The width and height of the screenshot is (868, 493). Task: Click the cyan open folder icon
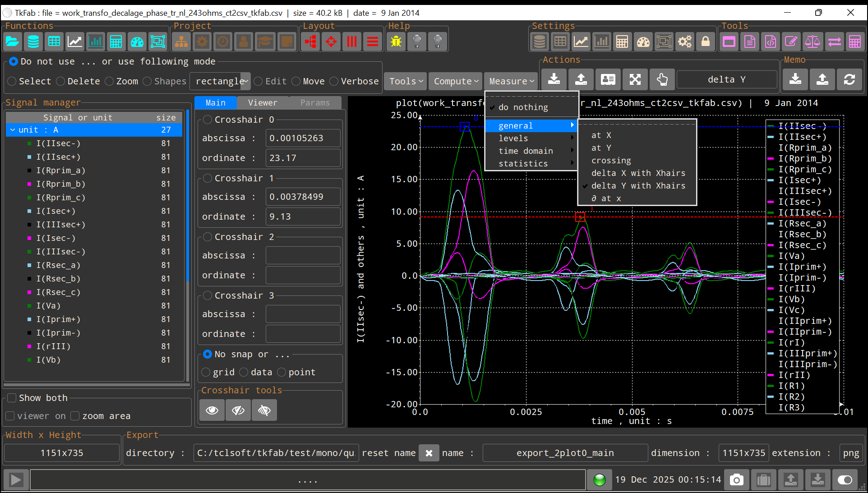(x=13, y=42)
